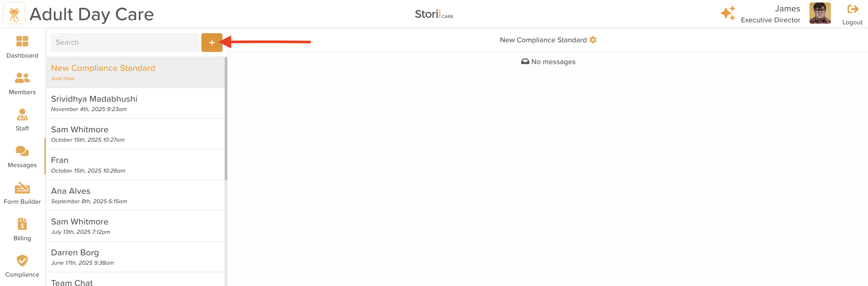Open Sam Whitmore's October 15th conversation
The image size is (868, 286).
tap(135, 134)
